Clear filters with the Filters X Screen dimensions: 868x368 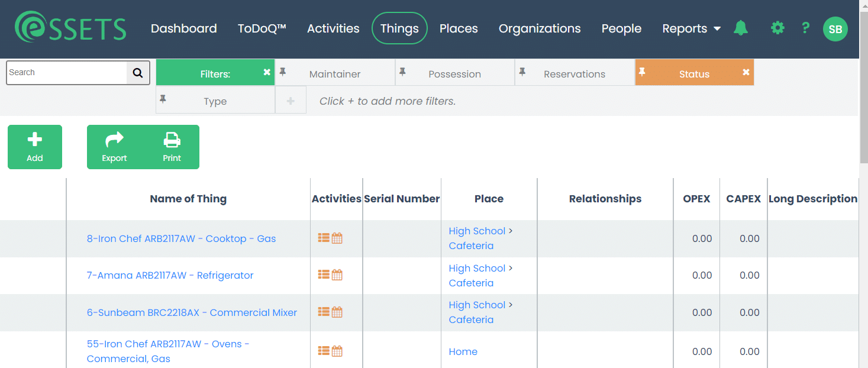click(267, 72)
